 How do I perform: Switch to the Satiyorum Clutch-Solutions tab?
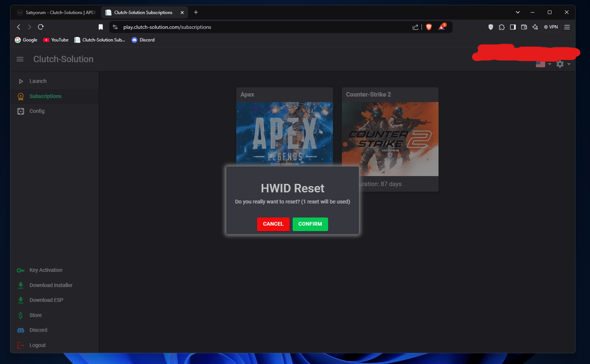[56, 13]
